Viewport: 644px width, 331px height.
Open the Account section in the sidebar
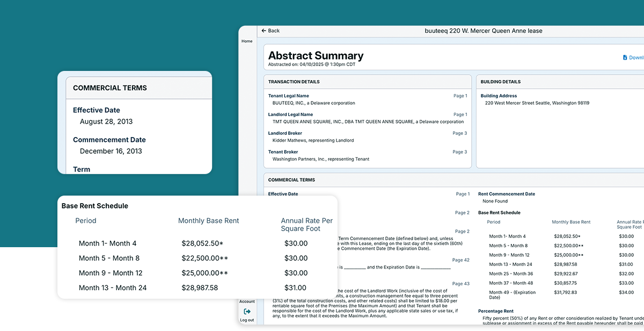coord(247,301)
